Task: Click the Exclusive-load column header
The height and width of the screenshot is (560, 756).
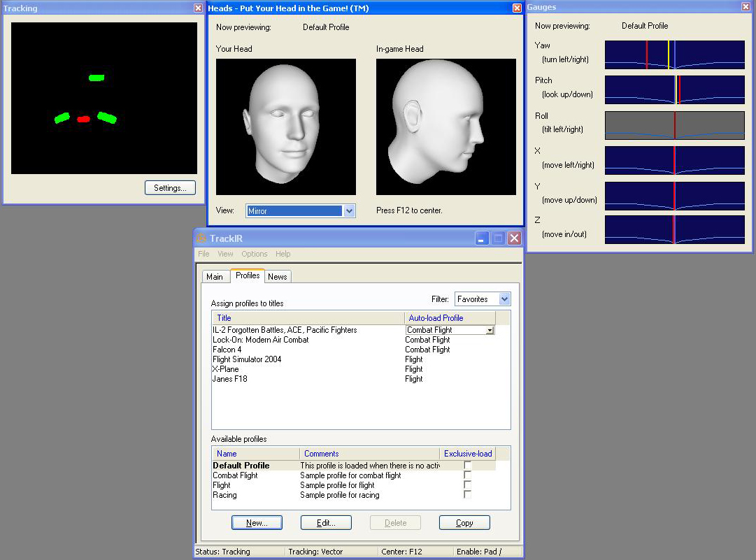Action: coord(468,454)
